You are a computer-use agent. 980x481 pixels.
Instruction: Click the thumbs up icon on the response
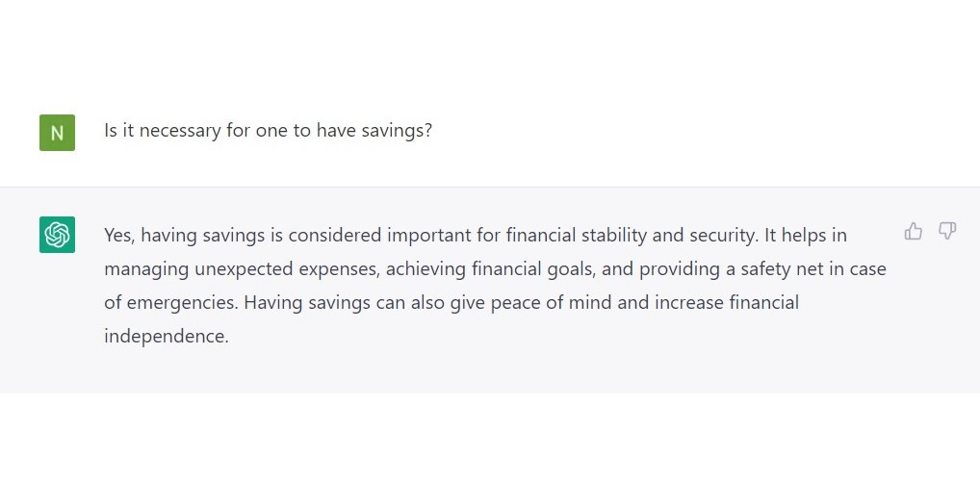pos(914,231)
